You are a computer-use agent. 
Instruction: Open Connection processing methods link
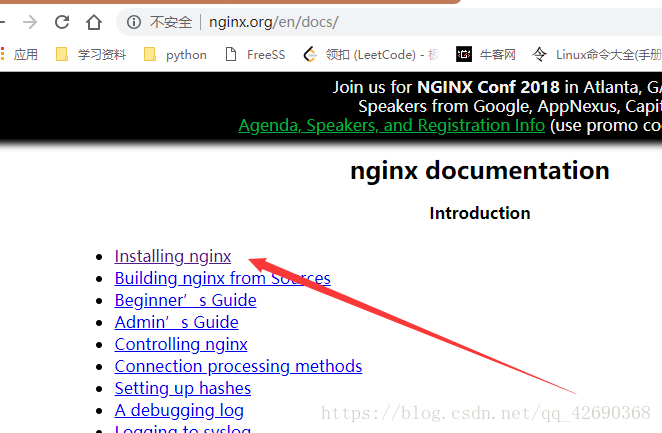(238, 366)
